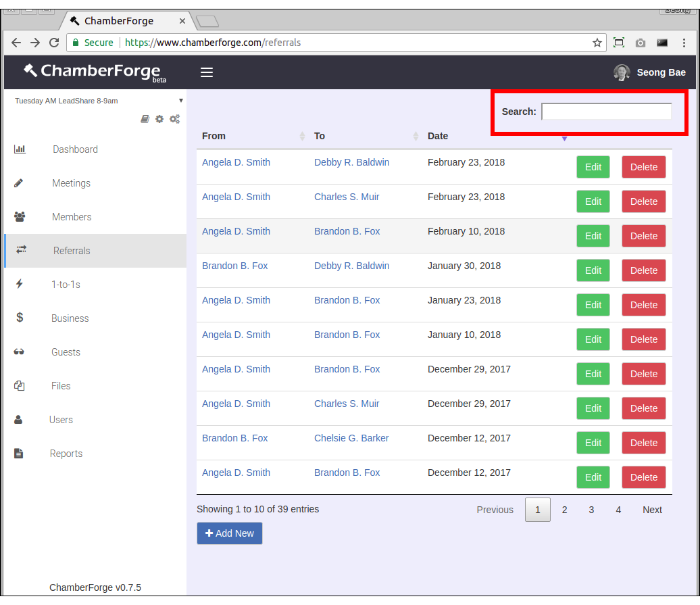Open the Chelsie G. Barker link
Viewport: 700px width, 605px height.
click(351, 438)
